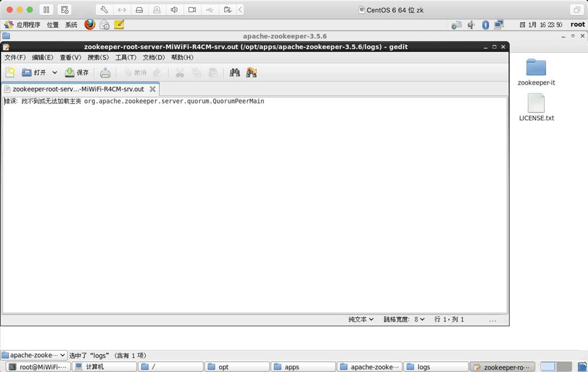Click the new document icon in gedit

pyautogui.click(x=10, y=72)
